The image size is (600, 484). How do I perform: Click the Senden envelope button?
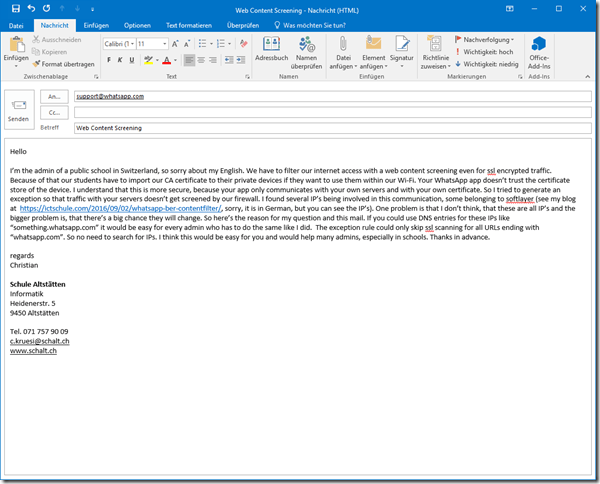pos(18,107)
